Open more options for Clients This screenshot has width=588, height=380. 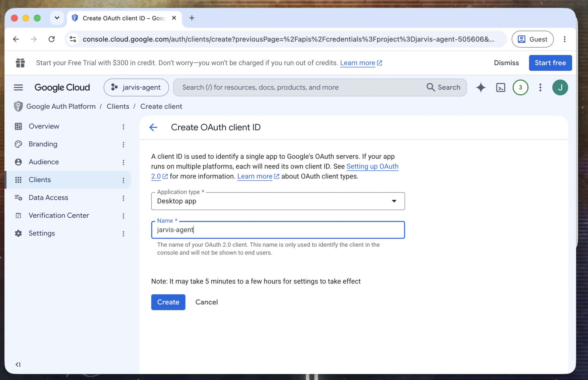click(123, 180)
